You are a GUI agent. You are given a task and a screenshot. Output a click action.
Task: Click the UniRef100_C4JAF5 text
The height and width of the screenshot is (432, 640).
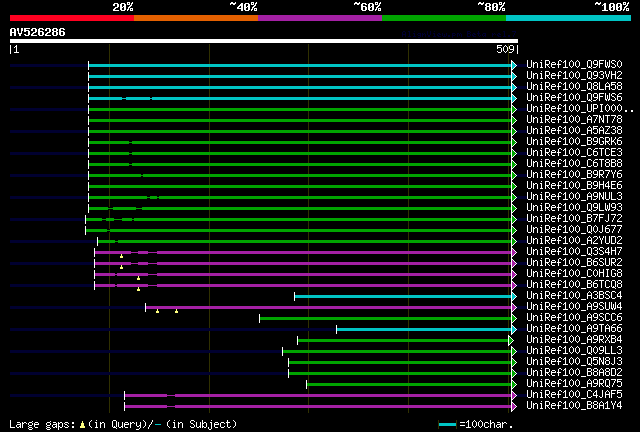[x=574, y=395]
